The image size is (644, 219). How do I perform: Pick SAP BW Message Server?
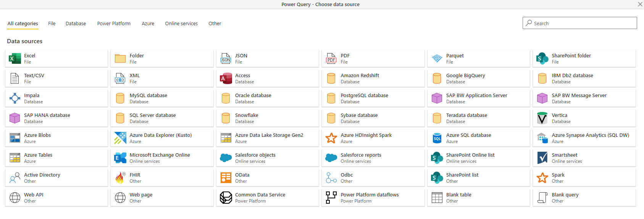pyautogui.click(x=584, y=98)
